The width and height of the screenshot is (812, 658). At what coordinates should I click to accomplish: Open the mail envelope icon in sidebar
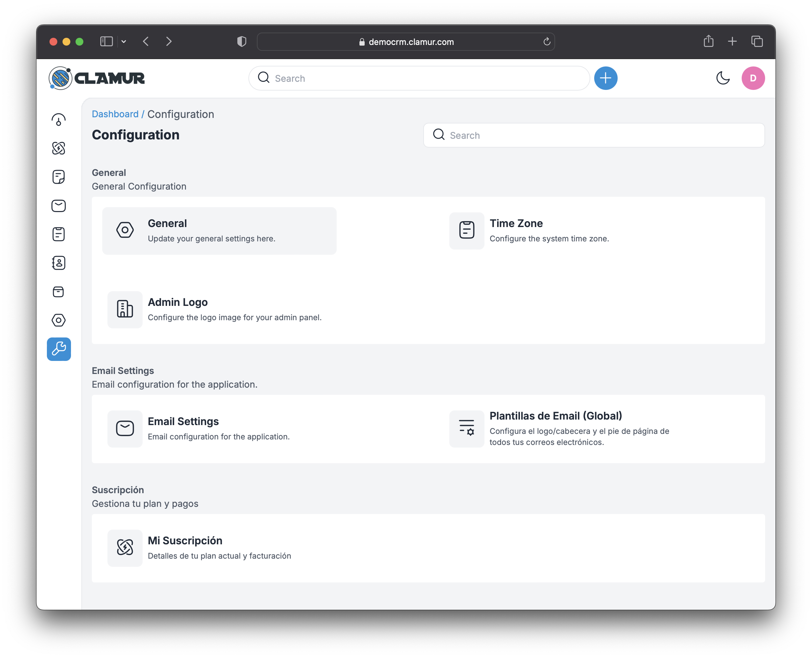pos(59,206)
